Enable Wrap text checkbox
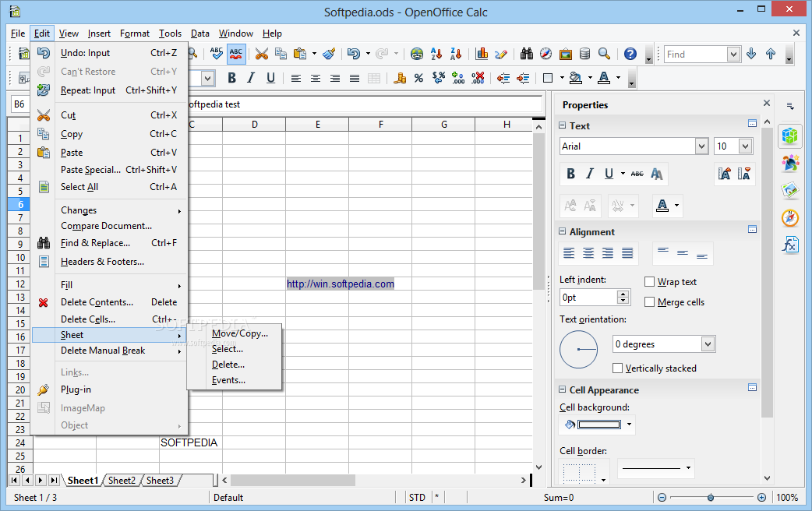The width and height of the screenshot is (812, 511). coord(649,282)
